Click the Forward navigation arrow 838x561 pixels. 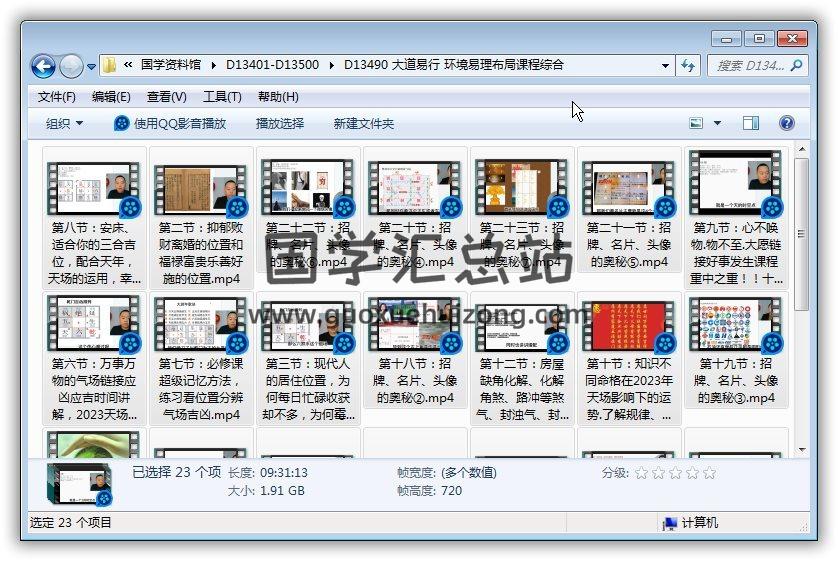tap(71, 66)
